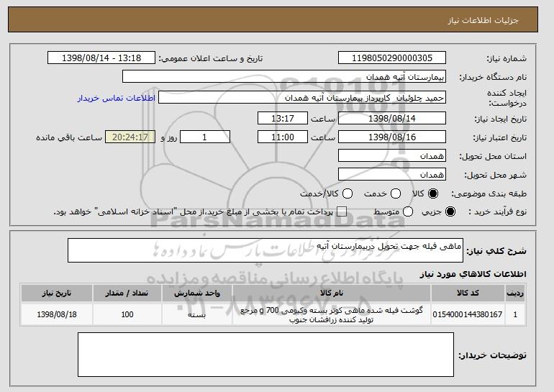Click the remaining time counter 20:24:17
The width and height of the screenshot is (554, 392).
point(130,137)
